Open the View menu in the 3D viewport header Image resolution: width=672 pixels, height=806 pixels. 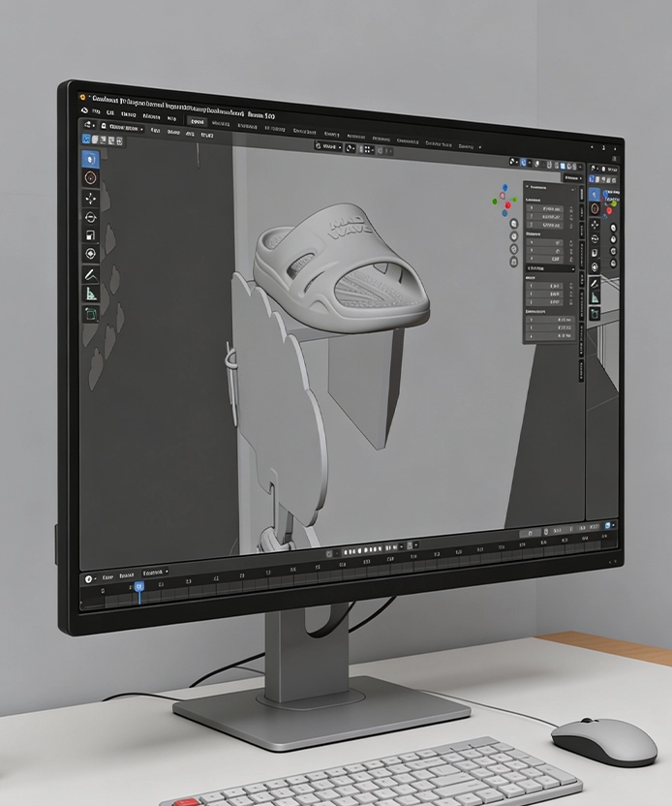pyautogui.click(x=155, y=130)
